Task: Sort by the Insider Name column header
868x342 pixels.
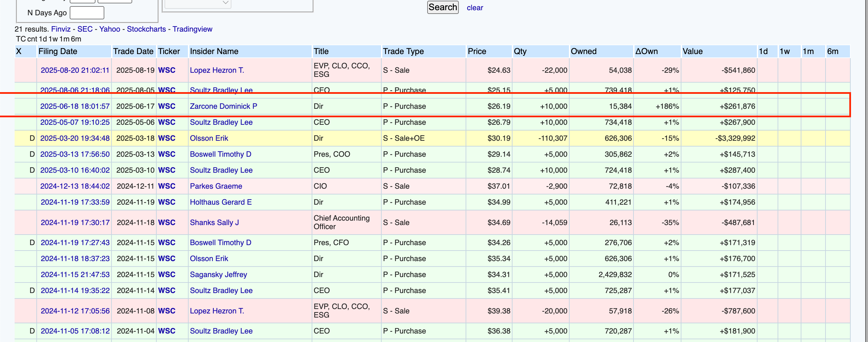Action: pyautogui.click(x=214, y=51)
